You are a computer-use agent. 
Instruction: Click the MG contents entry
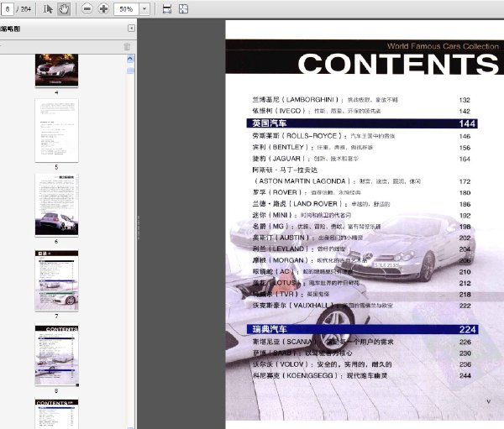[x=317, y=227]
